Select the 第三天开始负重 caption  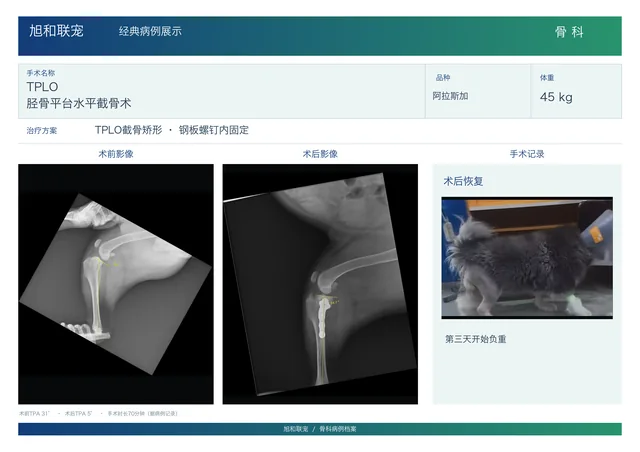tap(476, 339)
